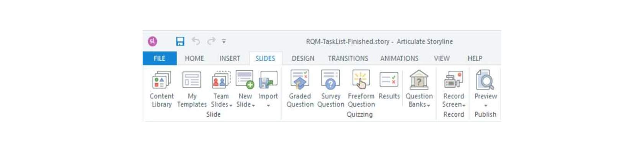This screenshot has height=153, width=644.
Task: Switch to the DESIGN tab
Action: point(303,59)
